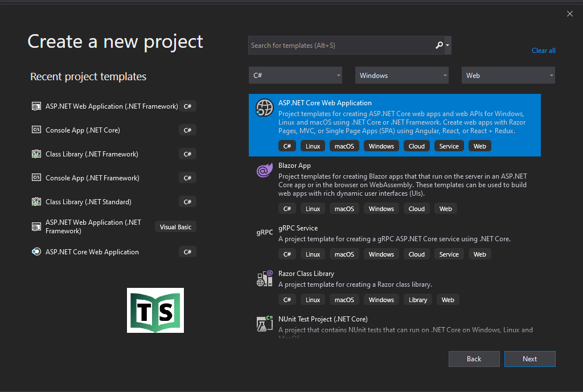Select recent Console App (.NET Framework) template
This screenshot has height=392, width=583.
click(92, 178)
